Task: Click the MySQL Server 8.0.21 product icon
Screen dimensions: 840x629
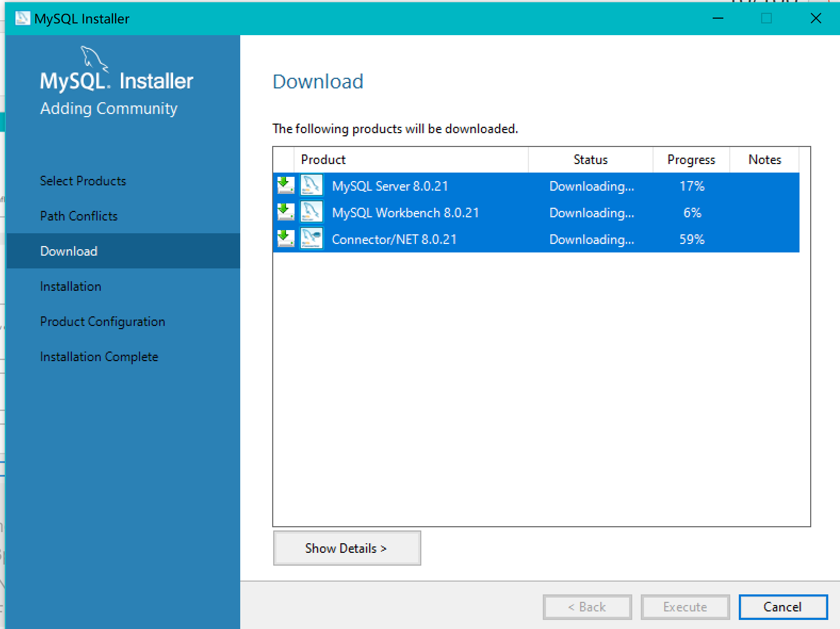Action: pos(312,185)
